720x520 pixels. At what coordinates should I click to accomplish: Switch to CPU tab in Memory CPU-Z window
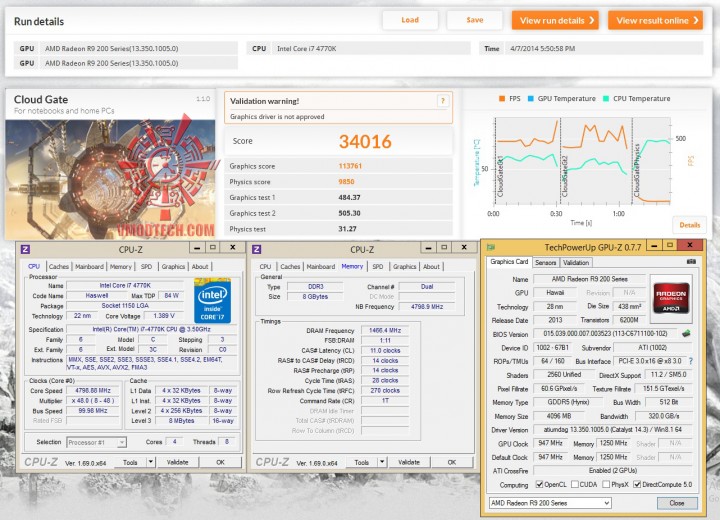pyautogui.click(x=265, y=266)
